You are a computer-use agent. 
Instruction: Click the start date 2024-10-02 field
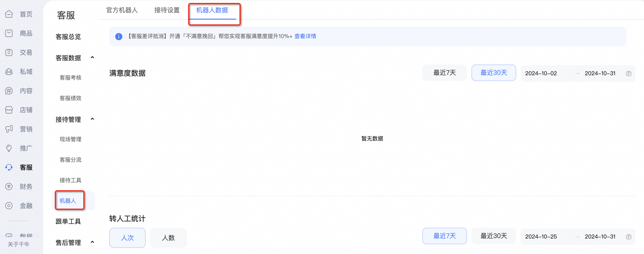click(541, 73)
